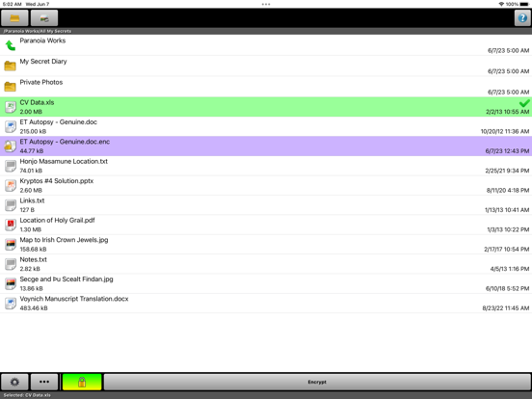Click the Location of Holy Grail PDF icon
The width and height of the screenshot is (532, 399).
point(11,225)
